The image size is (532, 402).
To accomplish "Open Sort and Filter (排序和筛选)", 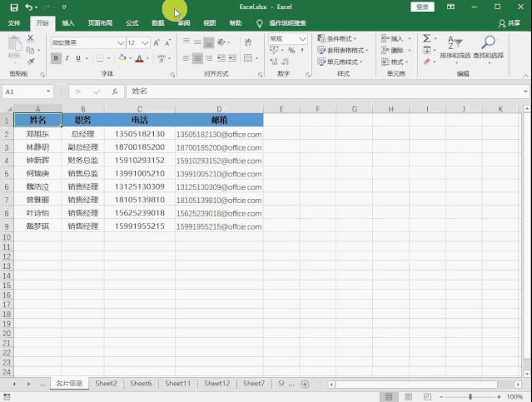I will [x=455, y=48].
